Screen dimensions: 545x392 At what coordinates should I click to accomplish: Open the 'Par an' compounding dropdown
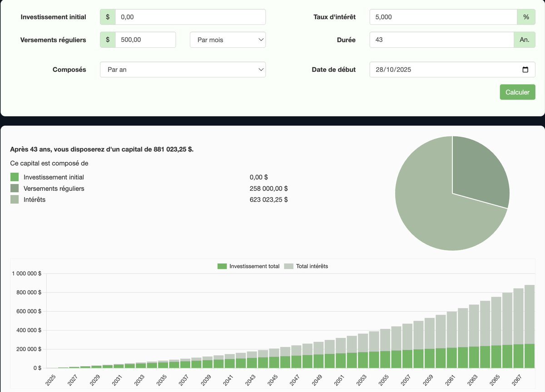click(183, 69)
